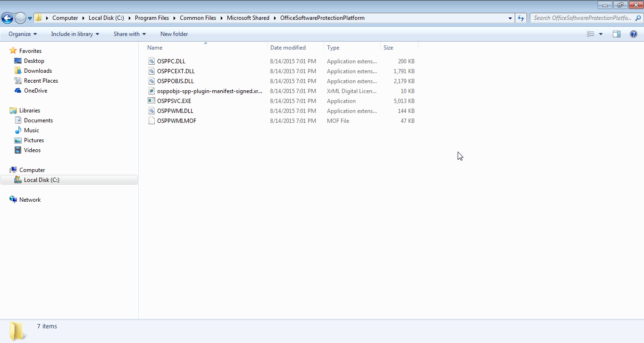Open the Share with dropdown
The width and height of the screenshot is (644, 343).
pos(129,34)
